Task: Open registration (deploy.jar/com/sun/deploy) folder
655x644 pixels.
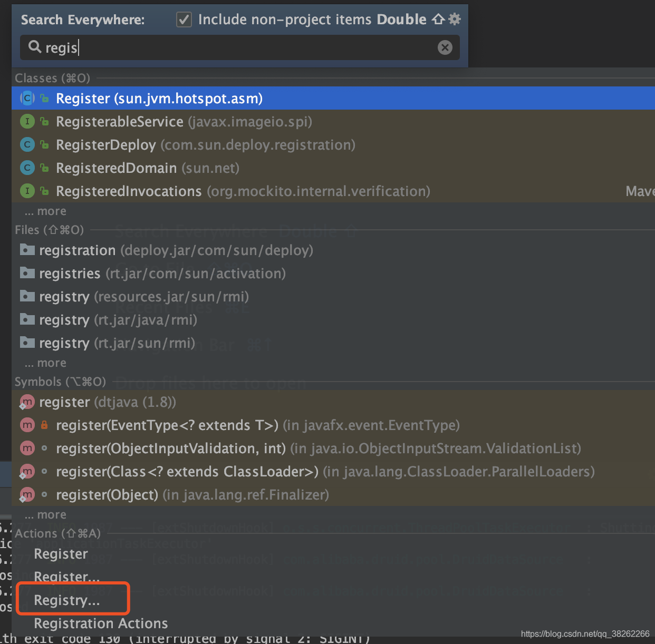Action: (x=333, y=250)
